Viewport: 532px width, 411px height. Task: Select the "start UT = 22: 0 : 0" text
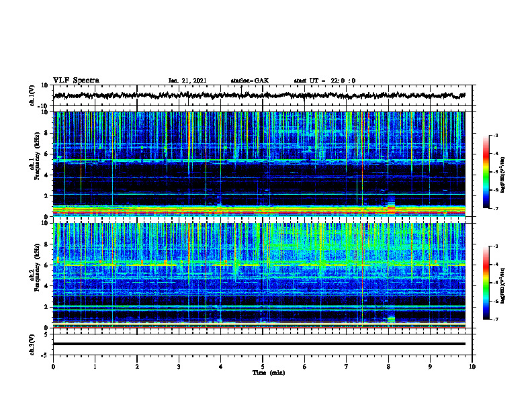point(324,81)
